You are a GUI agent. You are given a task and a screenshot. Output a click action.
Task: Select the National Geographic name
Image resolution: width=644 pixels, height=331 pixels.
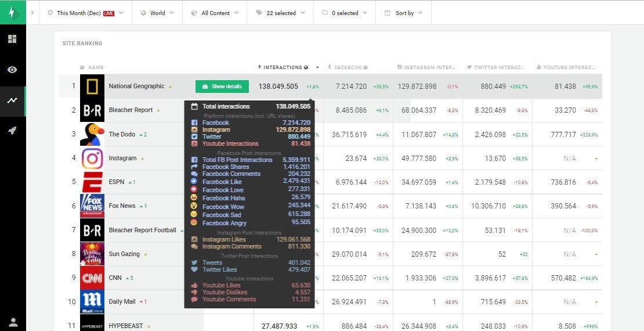[x=136, y=87]
